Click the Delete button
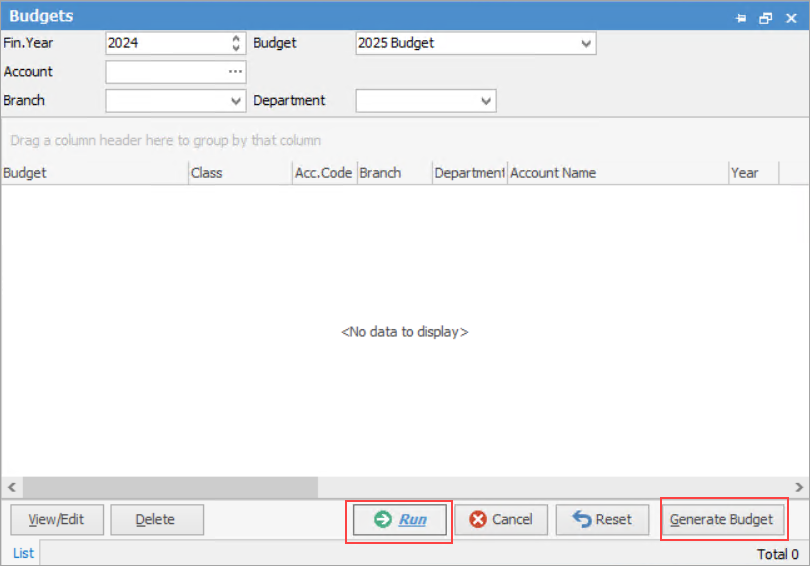This screenshot has height=566, width=810. point(157,520)
